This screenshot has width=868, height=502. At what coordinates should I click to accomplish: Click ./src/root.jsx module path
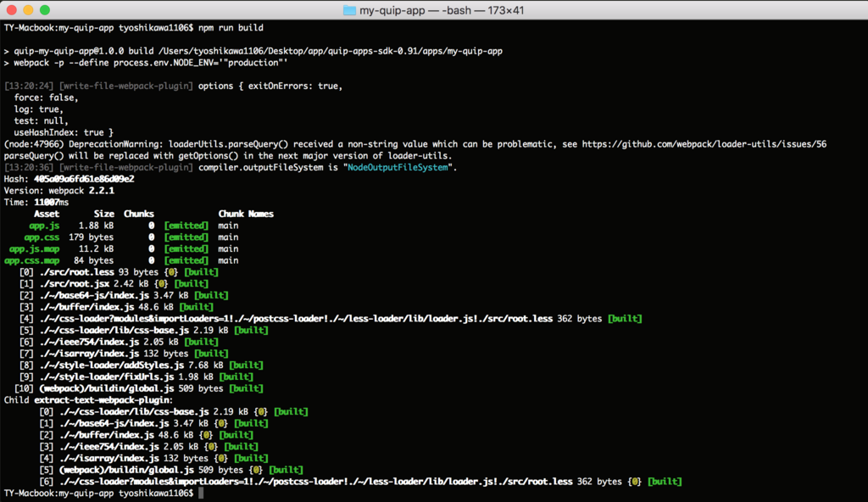coord(75,284)
